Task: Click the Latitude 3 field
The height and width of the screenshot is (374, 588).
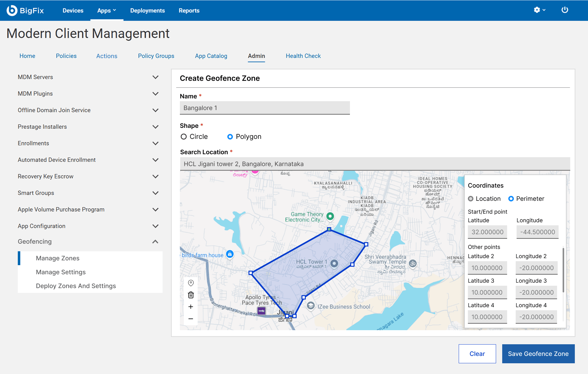Action: point(487,292)
